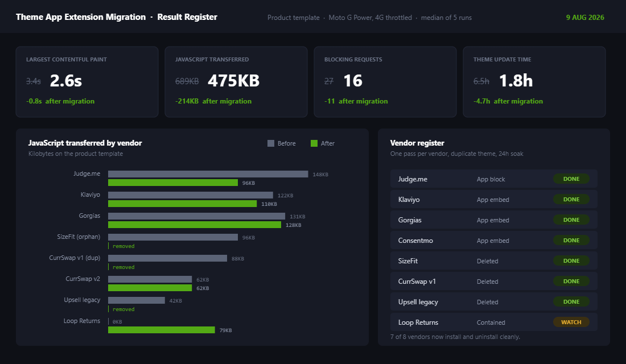Click WATCH badge in Loop Returns row
The width and height of the screenshot is (626, 364).
coord(571,322)
